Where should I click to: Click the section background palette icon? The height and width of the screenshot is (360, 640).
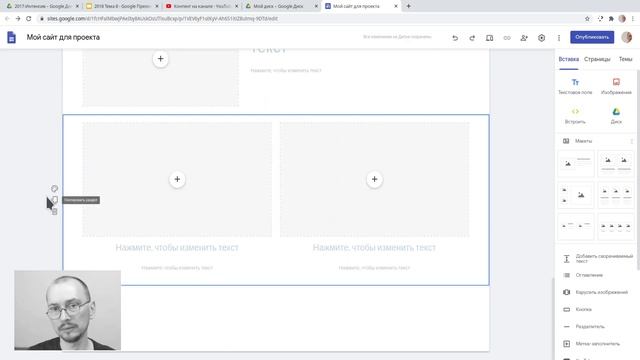(54, 189)
